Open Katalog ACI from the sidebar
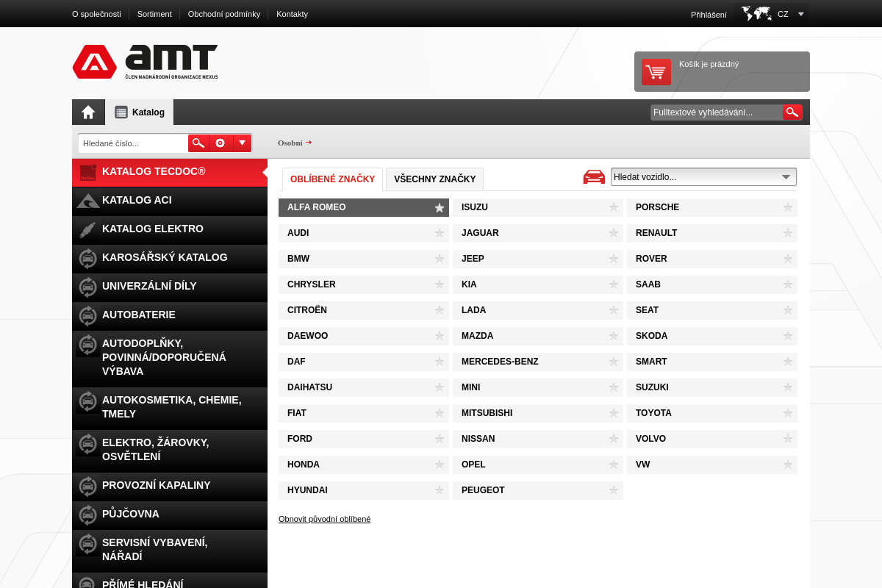 pyautogui.click(x=137, y=200)
